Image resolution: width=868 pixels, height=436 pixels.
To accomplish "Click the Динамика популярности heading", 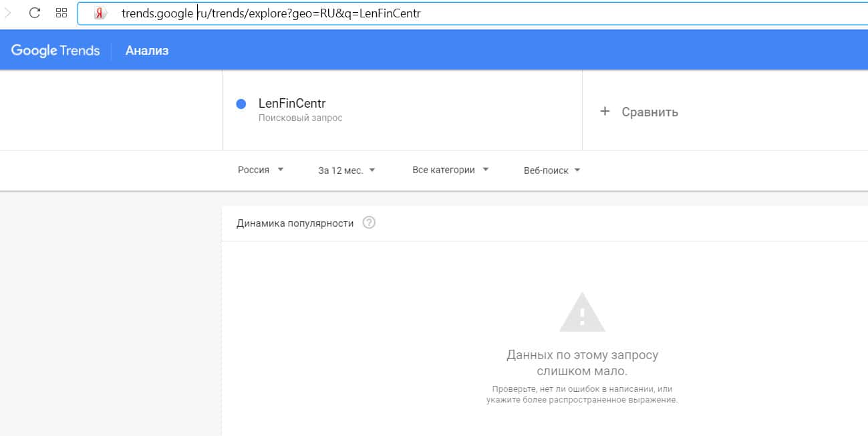I will tap(295, 223).
